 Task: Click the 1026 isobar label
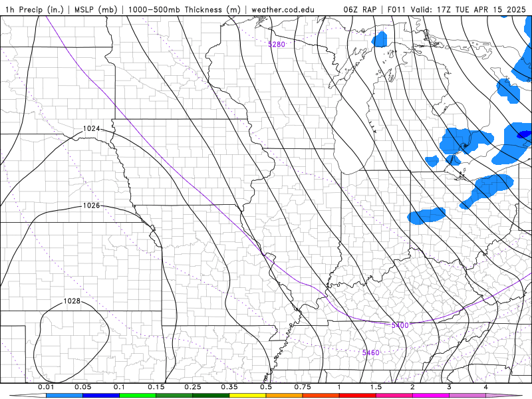pos(92,205)
